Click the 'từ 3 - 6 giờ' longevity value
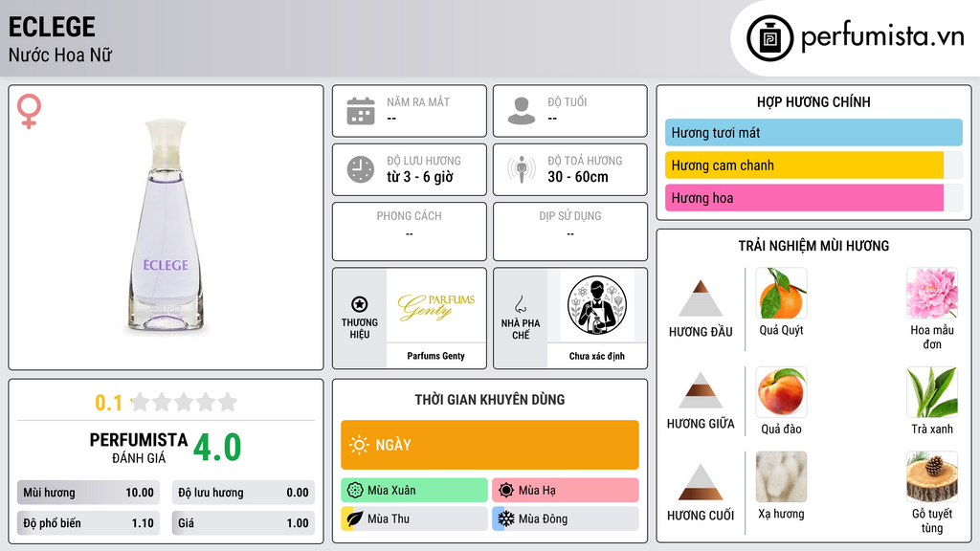Viewport: 980px width, 551px height. pos(420,177)
